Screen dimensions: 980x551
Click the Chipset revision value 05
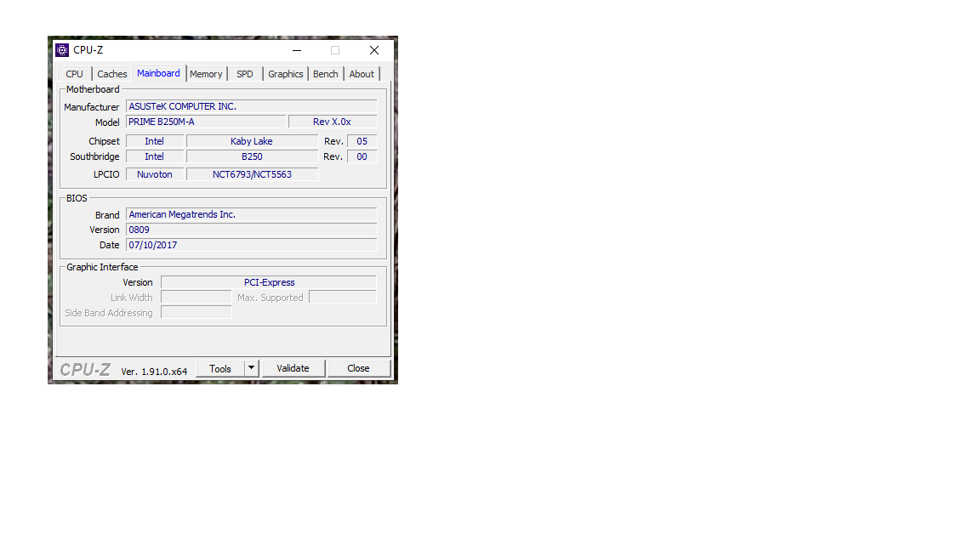(362, 141)
